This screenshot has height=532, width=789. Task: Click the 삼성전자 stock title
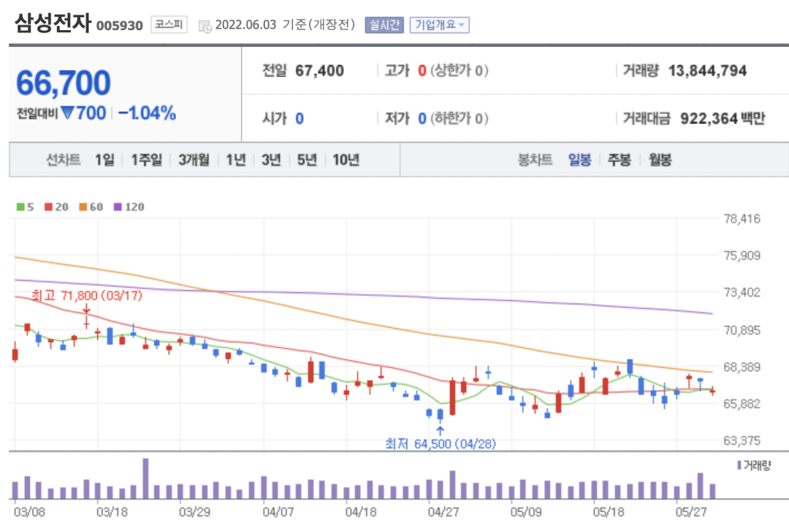click(53, 22)
